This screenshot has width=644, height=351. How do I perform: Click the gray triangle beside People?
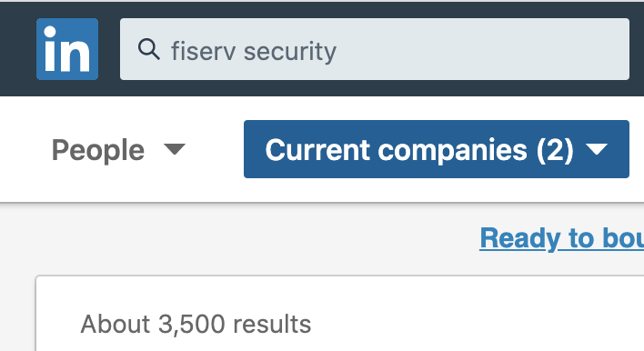175,149
